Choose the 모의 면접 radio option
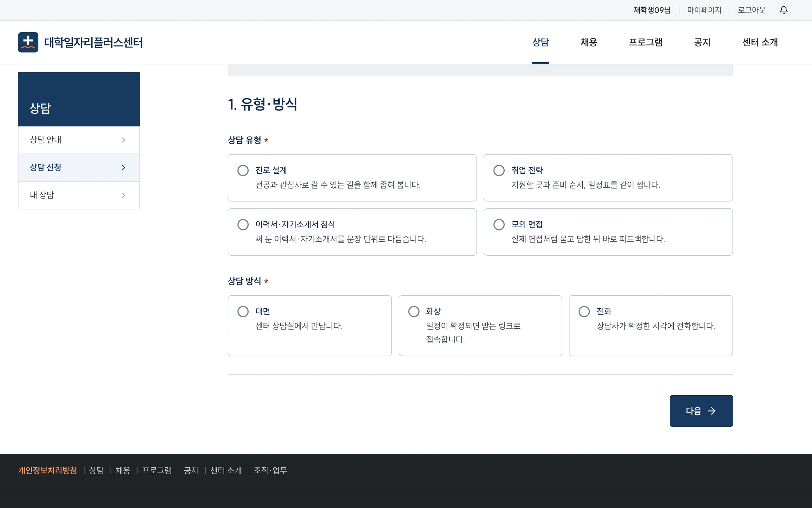The height and width of the screenshot is (508, 812). (x=499, y=224)
